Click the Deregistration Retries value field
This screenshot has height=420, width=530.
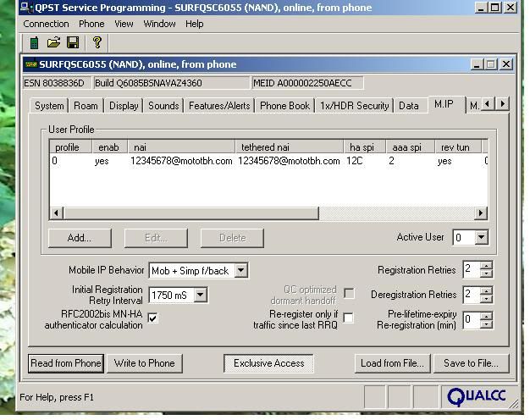(x=472, y=295)
